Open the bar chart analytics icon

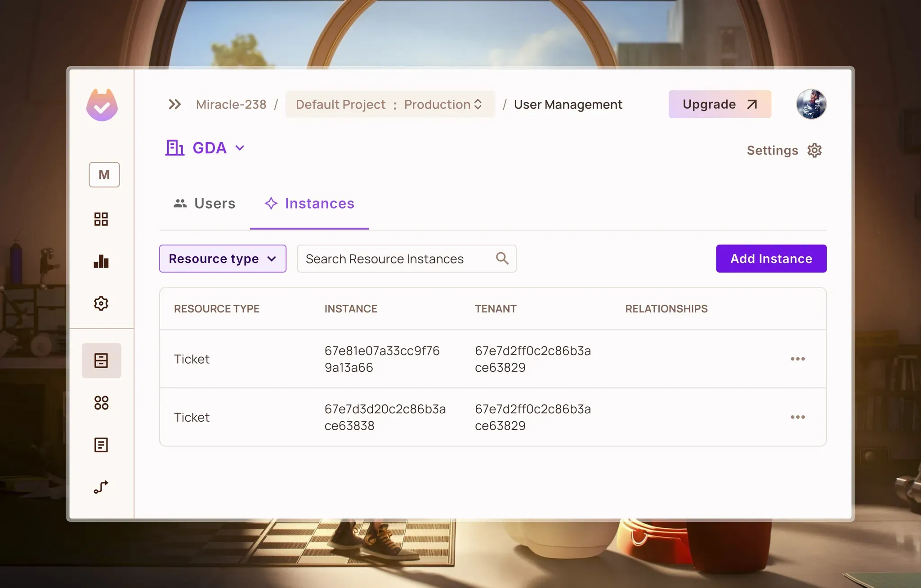(x=101, y=262)
